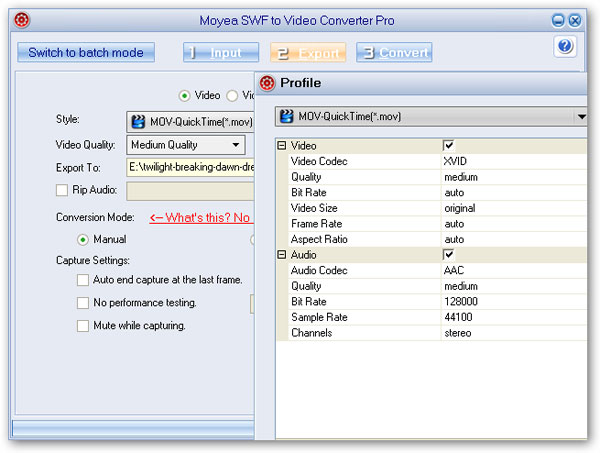Select the Video radio option
Image resolution: width=600 pixels, height=453 pixels.
[x=184, y=96]
